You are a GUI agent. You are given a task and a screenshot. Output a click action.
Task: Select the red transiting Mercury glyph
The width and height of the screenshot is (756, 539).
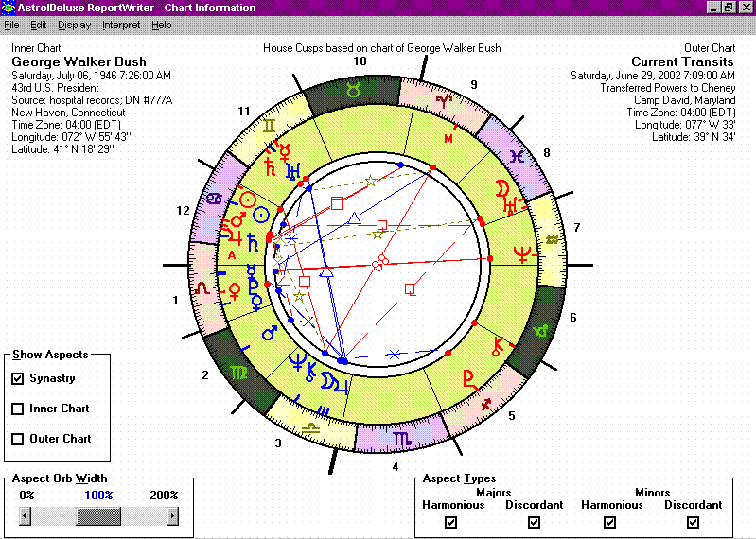(x=285, y=152)
